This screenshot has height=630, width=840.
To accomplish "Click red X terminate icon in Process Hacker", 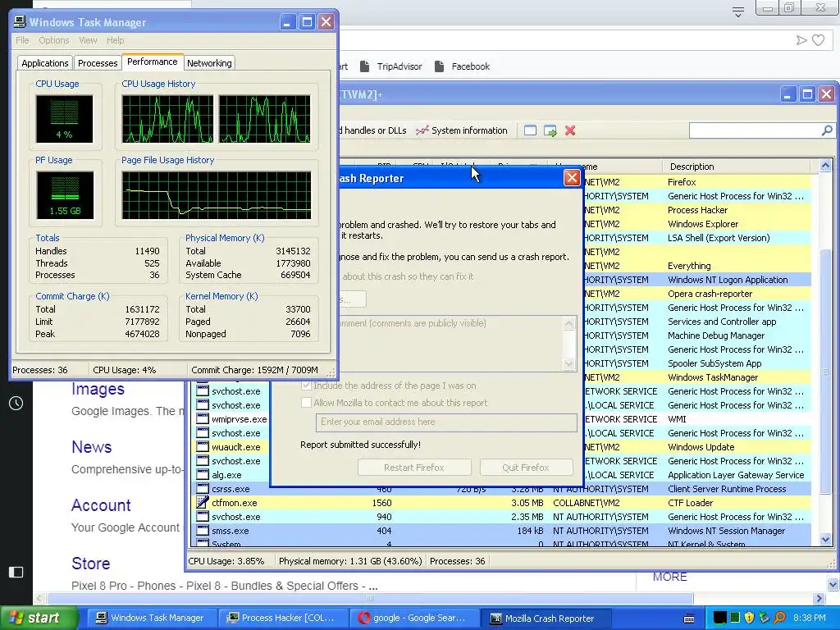I will coord(570,130).
